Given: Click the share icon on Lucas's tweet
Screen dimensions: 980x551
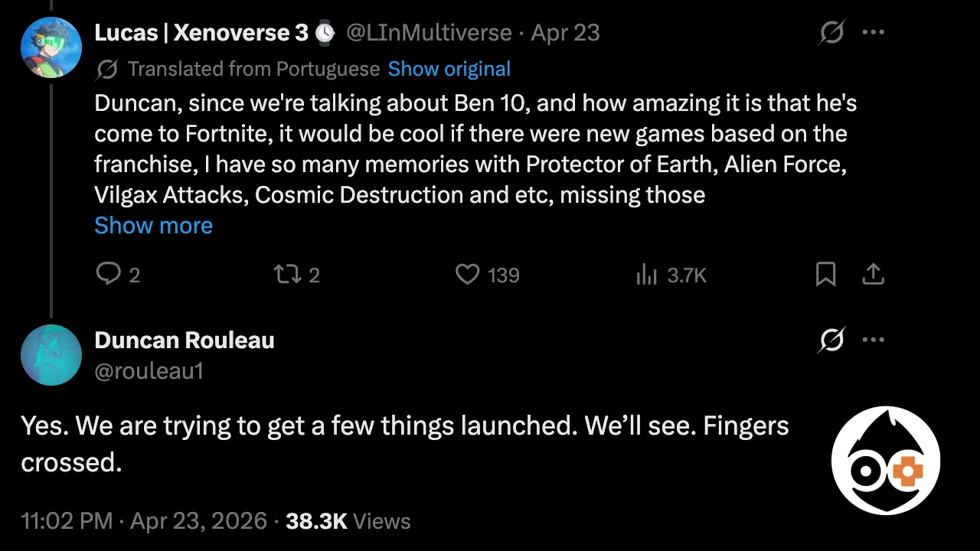Looking at the screenshot, I should coord(874,274).
